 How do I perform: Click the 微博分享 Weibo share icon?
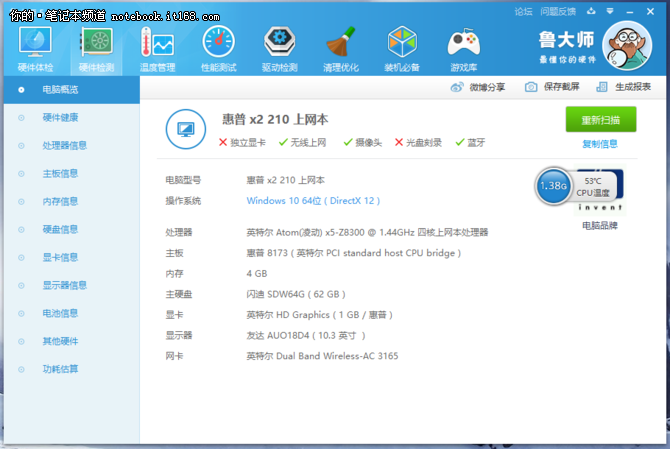click(457, 87)
